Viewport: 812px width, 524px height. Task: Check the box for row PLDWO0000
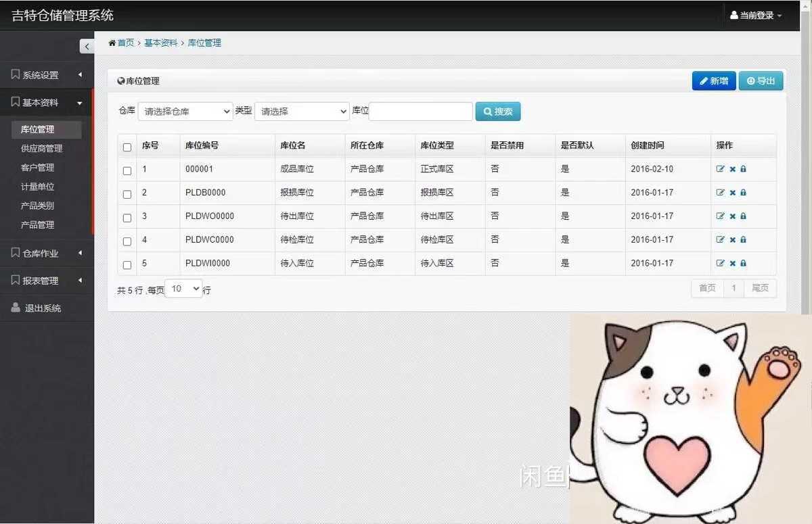point(127,218)
